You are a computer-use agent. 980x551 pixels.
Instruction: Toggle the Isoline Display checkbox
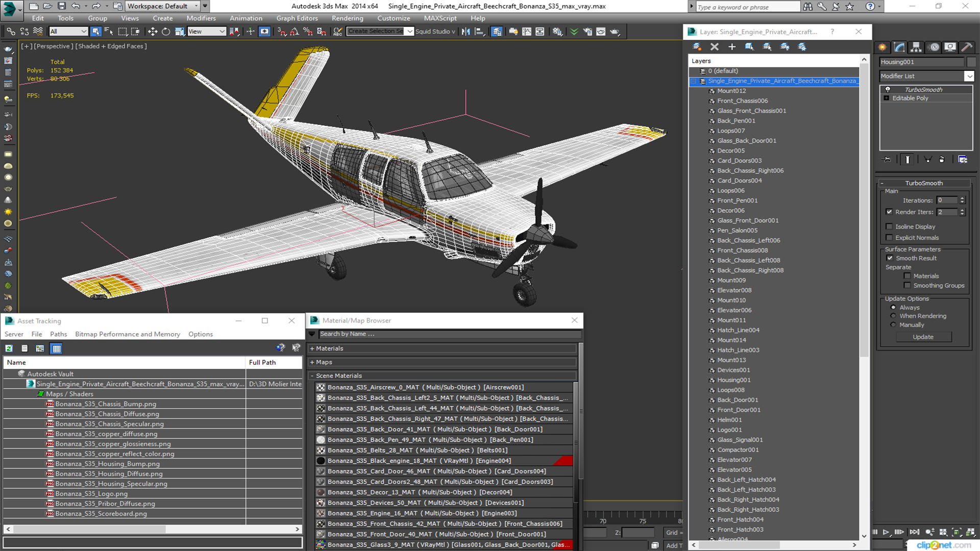point(889,227)
